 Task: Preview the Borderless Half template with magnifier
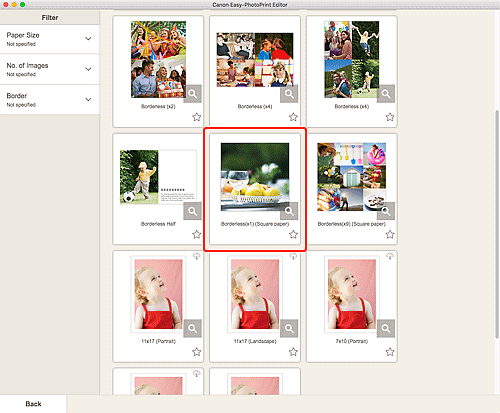point(192,211)
